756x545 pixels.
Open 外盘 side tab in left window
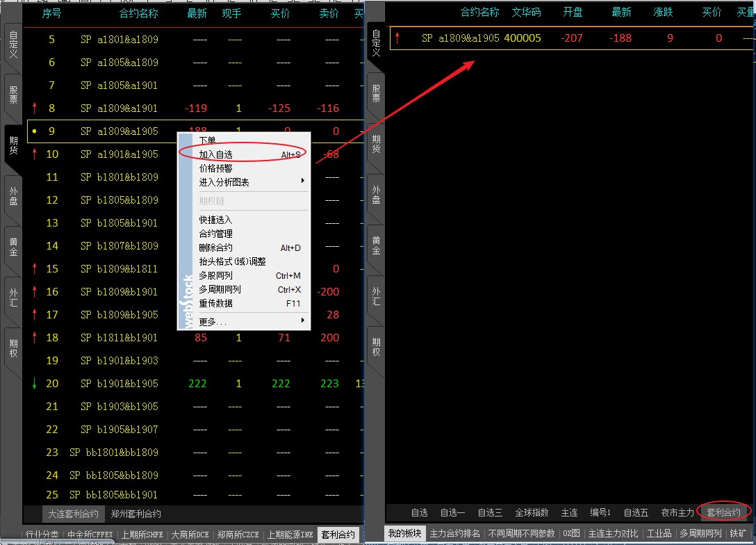coord(13,196)
